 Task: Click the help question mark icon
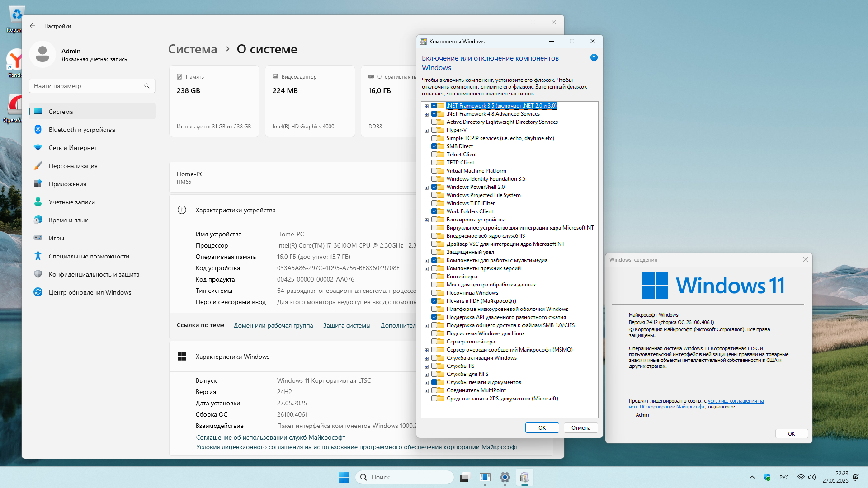[x=594, y=58]
